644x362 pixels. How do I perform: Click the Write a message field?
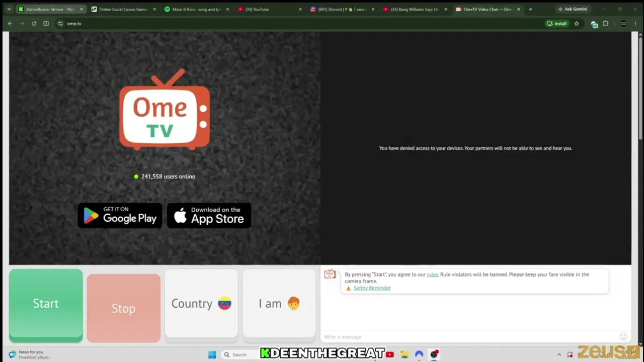coord(468,337)
